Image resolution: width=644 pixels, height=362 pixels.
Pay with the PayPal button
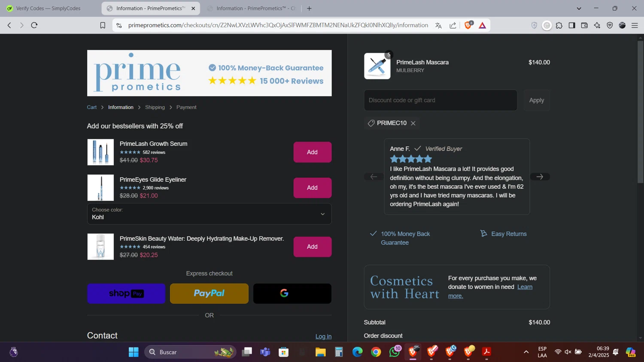click(209, 293)
